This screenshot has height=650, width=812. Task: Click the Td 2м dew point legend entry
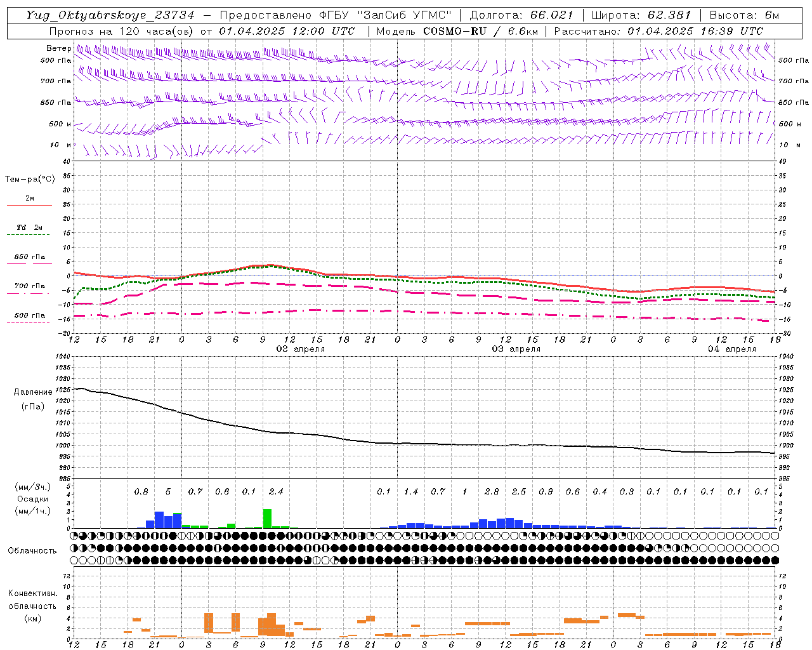tap(30, 227)
